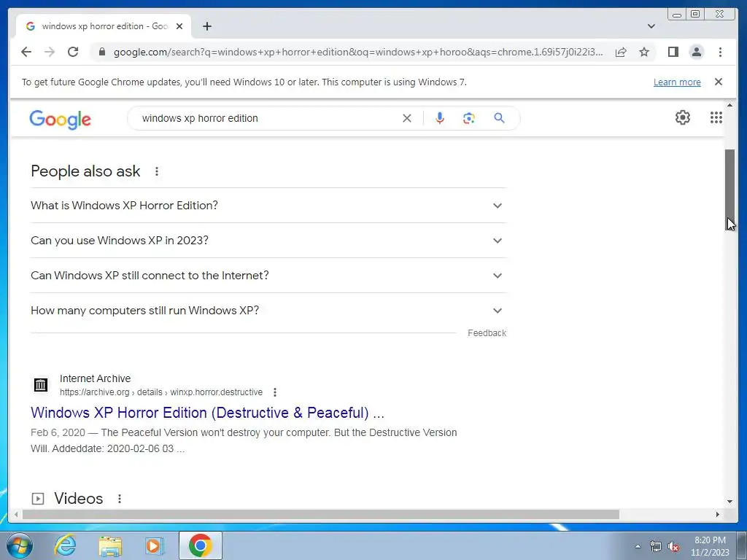Click the scroll down arrow
Image resolution: width=747 pixels, height=560 pixels.
click(x=729, y=502)
